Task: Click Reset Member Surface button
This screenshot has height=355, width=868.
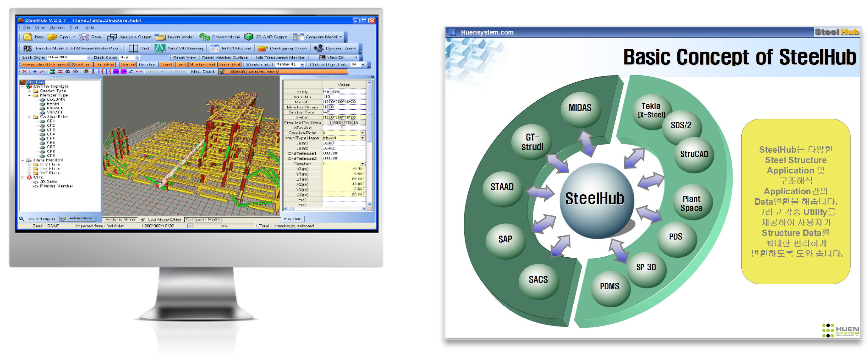Action: pyautogui.click(x=225, y=57)
